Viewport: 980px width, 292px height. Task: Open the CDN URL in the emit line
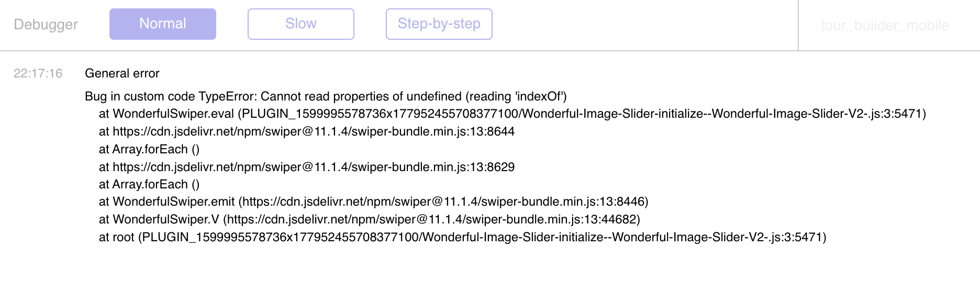coord(443,201)
